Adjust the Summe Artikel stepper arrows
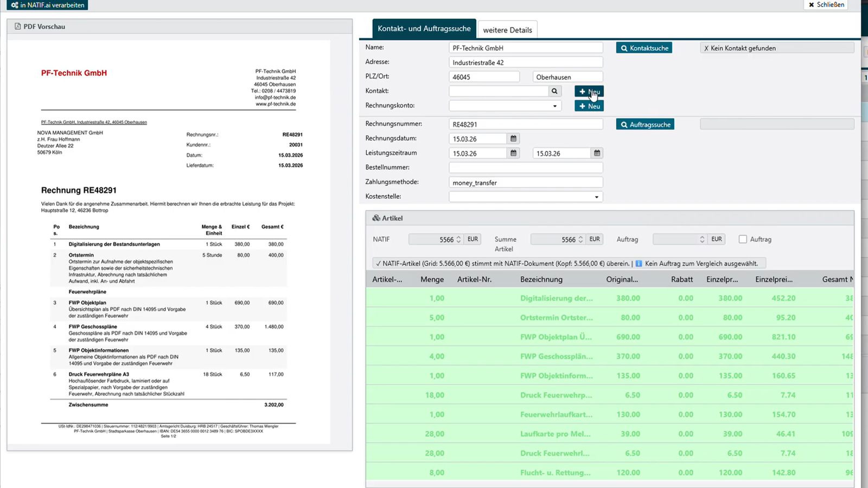 tap(580, 239)
